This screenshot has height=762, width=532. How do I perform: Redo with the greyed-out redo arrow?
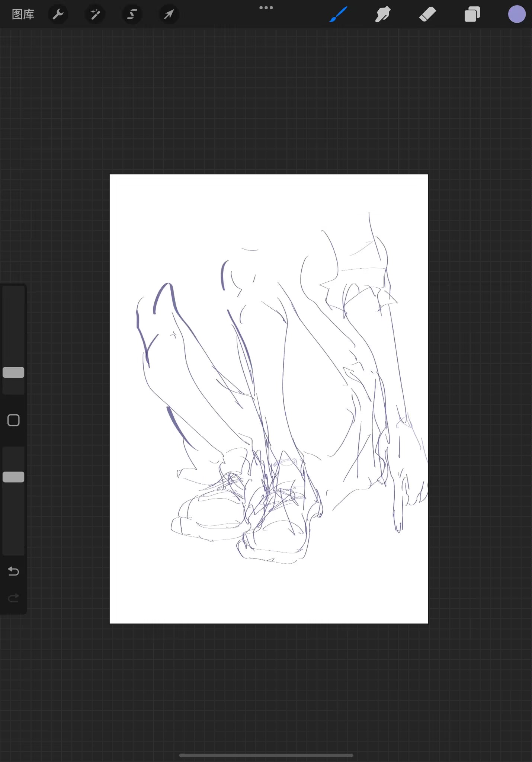(x=13, y=598)
